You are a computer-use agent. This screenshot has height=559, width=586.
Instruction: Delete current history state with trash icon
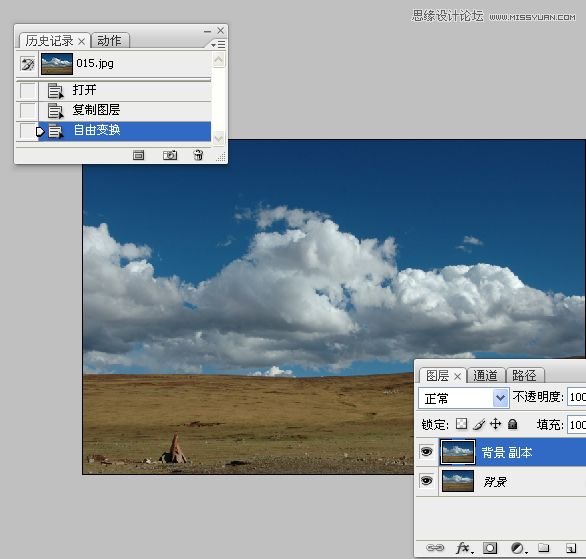[198, 155]
